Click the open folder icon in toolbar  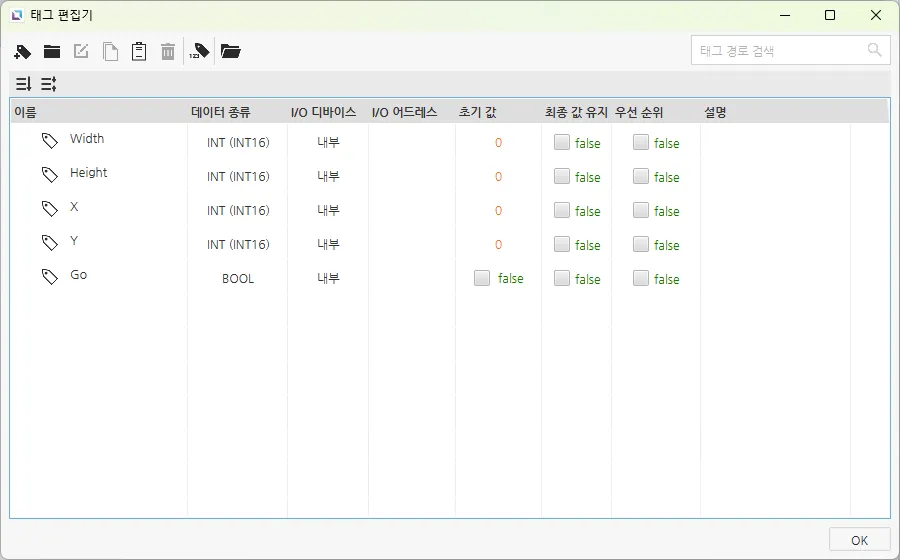231,52
